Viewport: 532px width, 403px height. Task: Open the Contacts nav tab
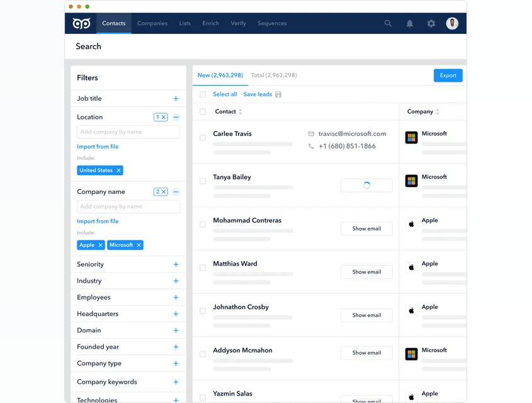pyautogui.click(x=114, y=23)
